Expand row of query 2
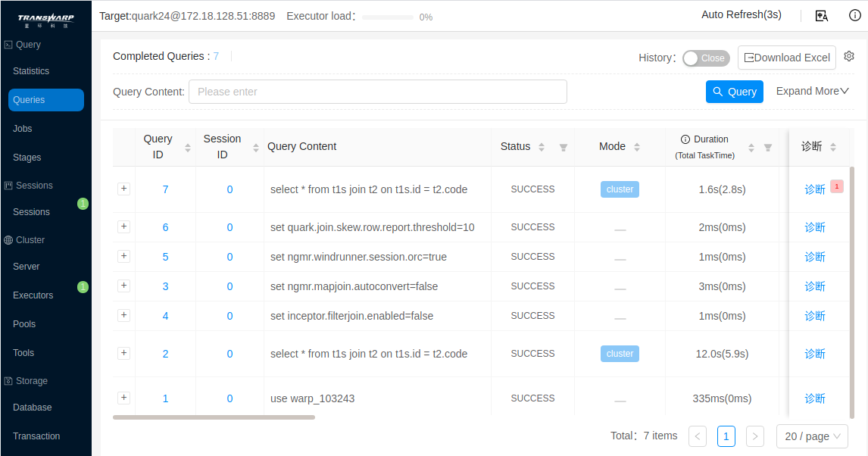 click(x=124, y=353)
